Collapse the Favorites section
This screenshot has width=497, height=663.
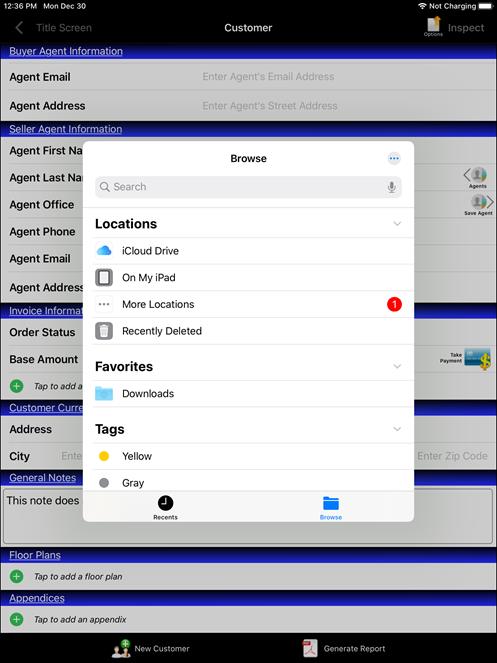[x=397, y=366]
